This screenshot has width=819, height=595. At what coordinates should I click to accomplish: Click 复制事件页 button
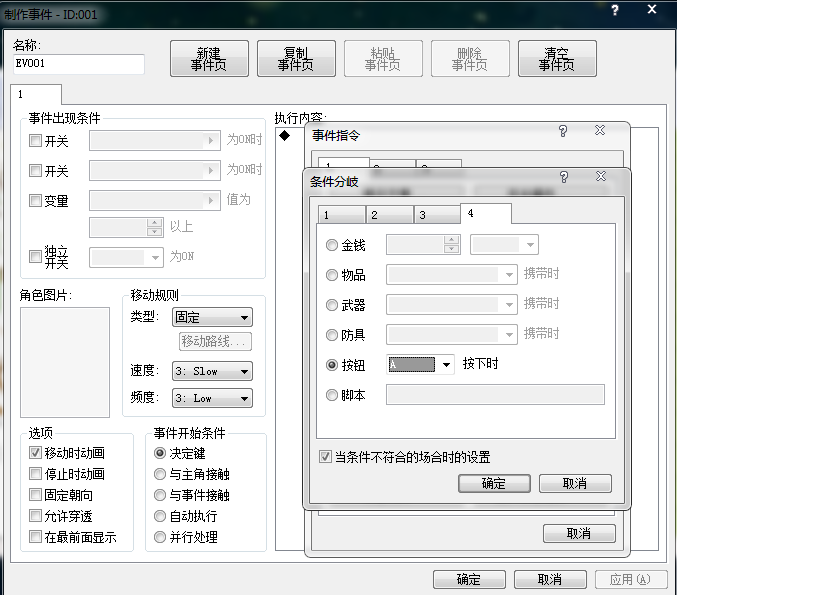pos(296,59)
